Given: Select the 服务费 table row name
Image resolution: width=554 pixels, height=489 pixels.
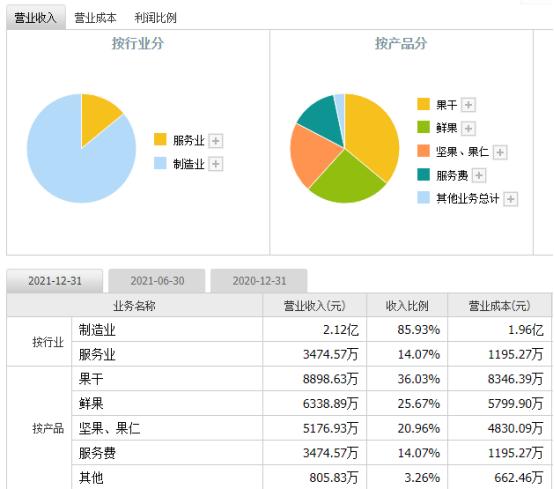Looking at the screenshot, I should pyautogui.click(x=97, y=453).
